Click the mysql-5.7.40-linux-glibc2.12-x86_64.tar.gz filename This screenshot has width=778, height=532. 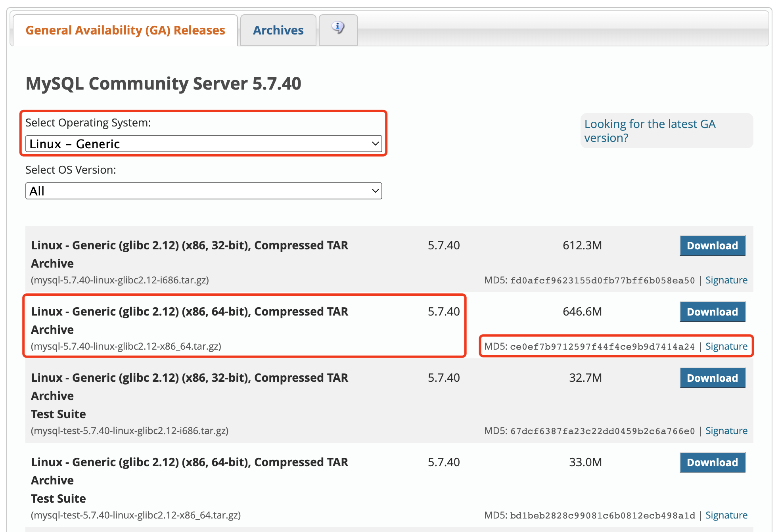pyautogui.click(x=126, y=346)
